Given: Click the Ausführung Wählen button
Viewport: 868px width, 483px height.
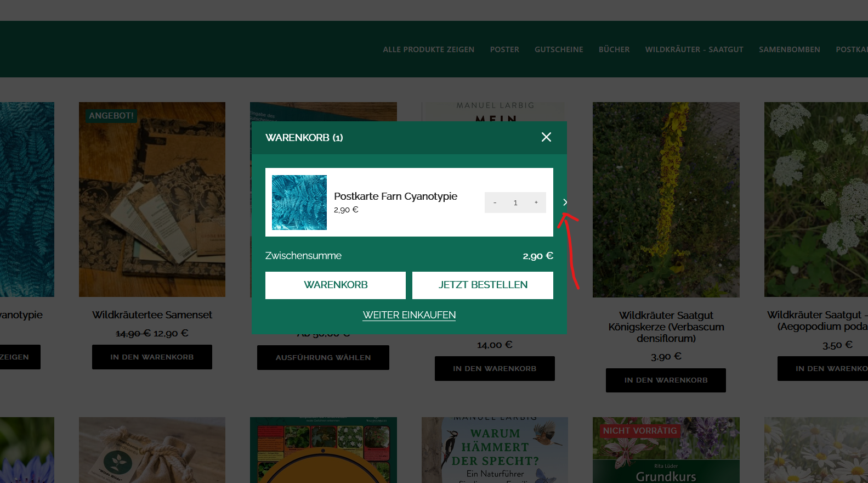Looking at the screenshot, I should (x=323, y=358).
